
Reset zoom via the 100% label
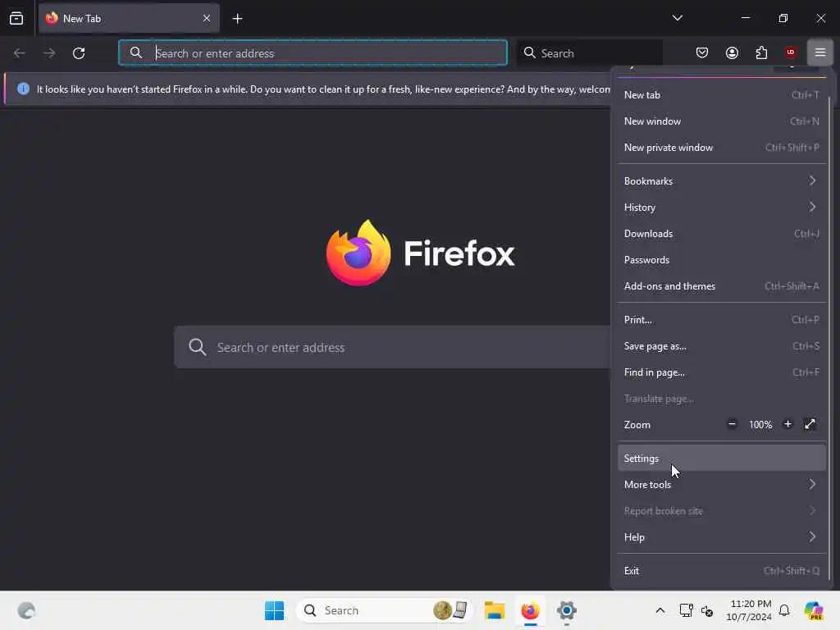(760, 425)
